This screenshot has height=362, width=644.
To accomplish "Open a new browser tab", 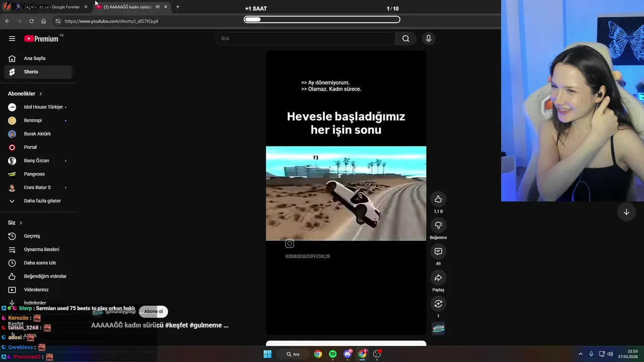I will [178, 7].
